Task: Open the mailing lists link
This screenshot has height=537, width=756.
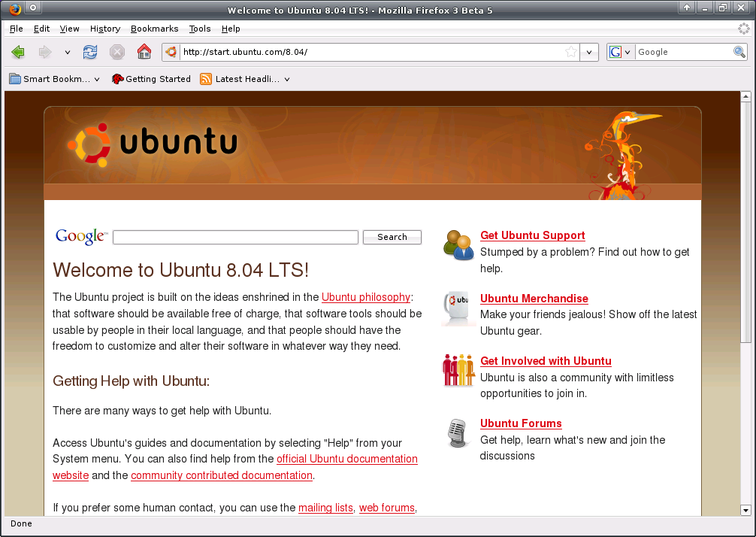Action: click(x=325, y=508)
